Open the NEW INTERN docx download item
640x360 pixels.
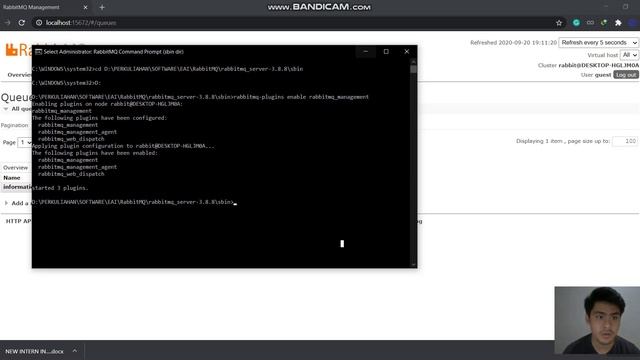[x=34, y=351]
